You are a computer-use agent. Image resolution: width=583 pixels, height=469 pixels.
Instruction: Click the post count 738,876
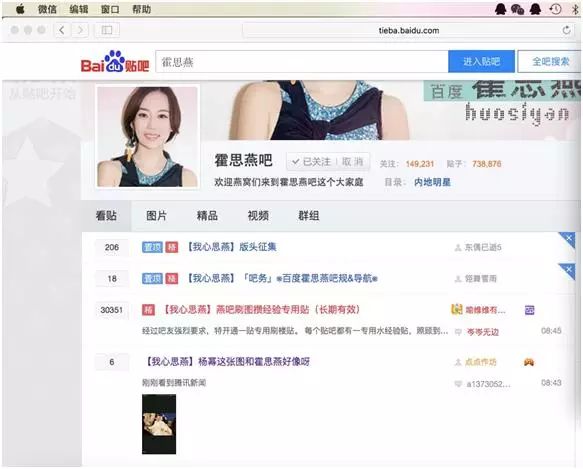point(486,164)
